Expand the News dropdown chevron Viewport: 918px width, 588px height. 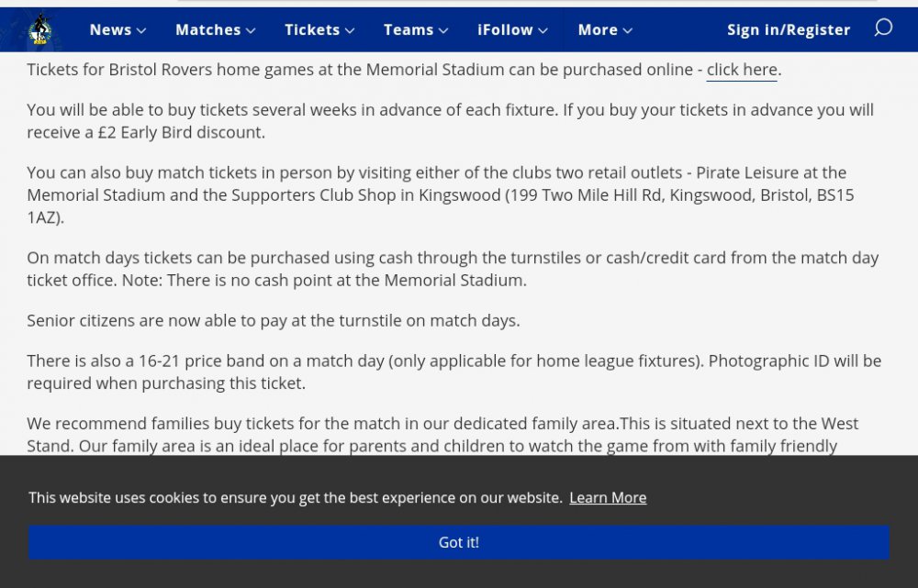(x=141, y=30)
